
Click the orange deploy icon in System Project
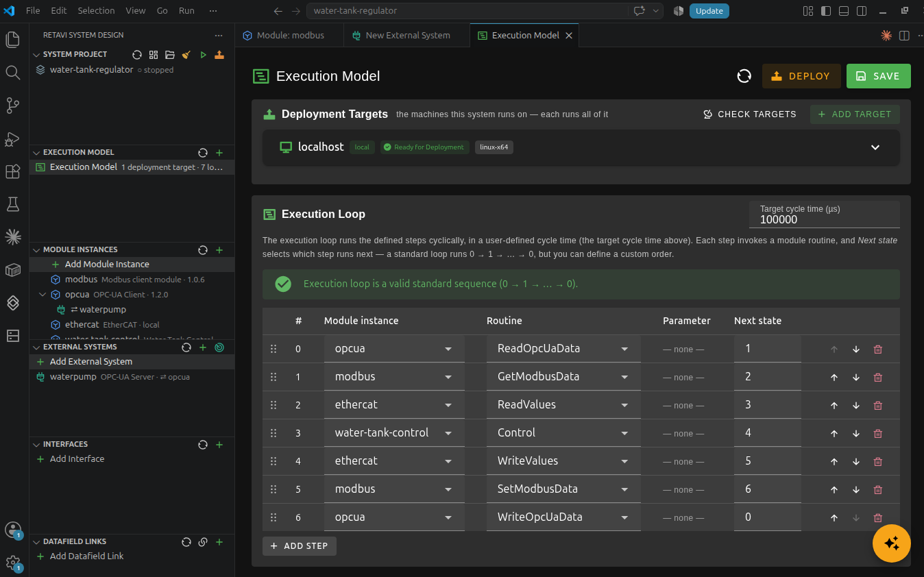pyautogui.click(x=219, y=55)
